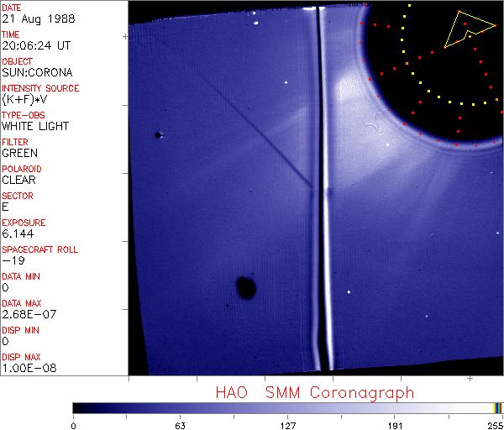504x430 pixels.
Task: Click the INTENSITY SOURCE label
Action: tap(40, 88)
